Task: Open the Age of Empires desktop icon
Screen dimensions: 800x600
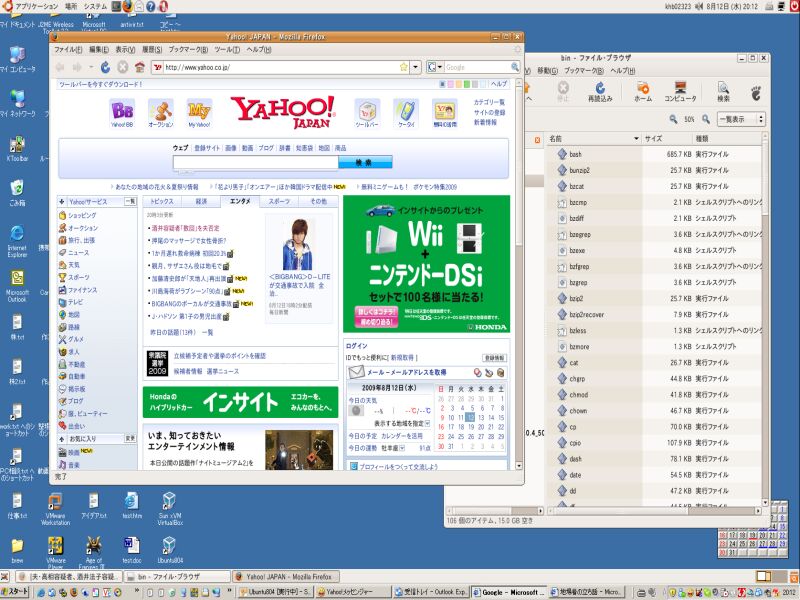Action: pos(93,552)
